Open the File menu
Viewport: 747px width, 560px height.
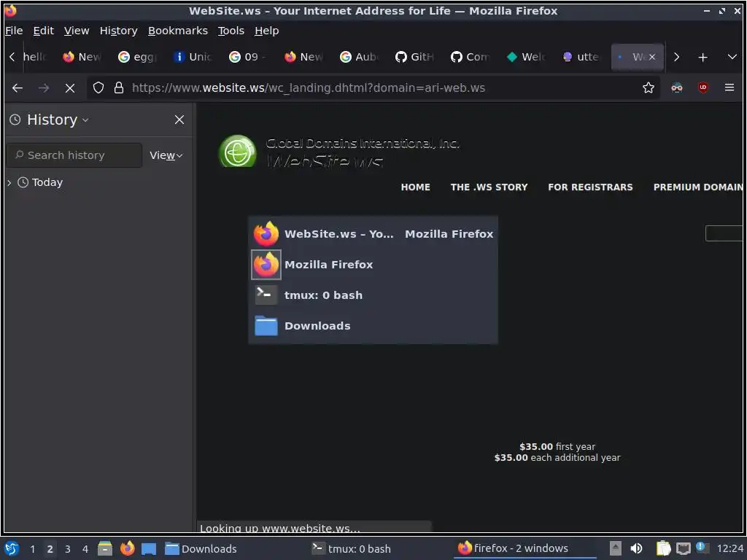click(x=14, y=31)
